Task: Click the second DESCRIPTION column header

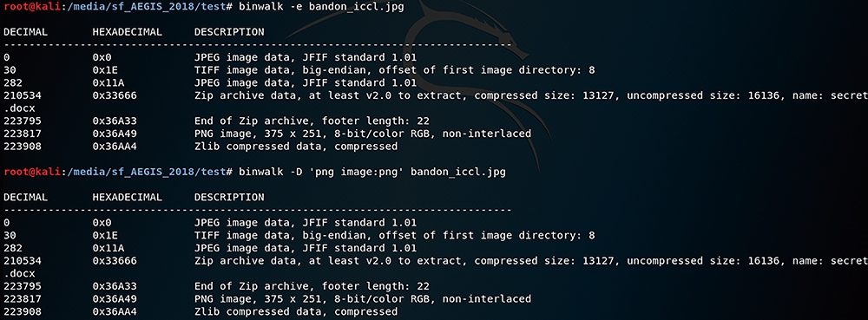Action: coord(229,198)
